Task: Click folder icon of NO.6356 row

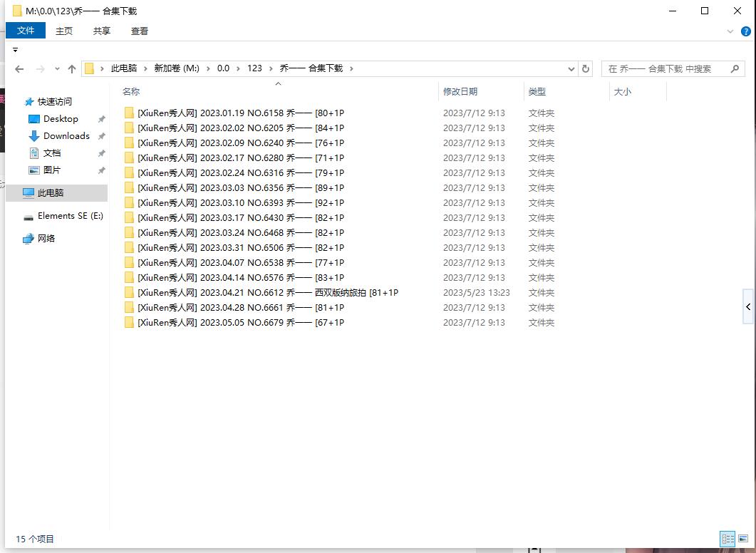Action: (x=129, y=187)
